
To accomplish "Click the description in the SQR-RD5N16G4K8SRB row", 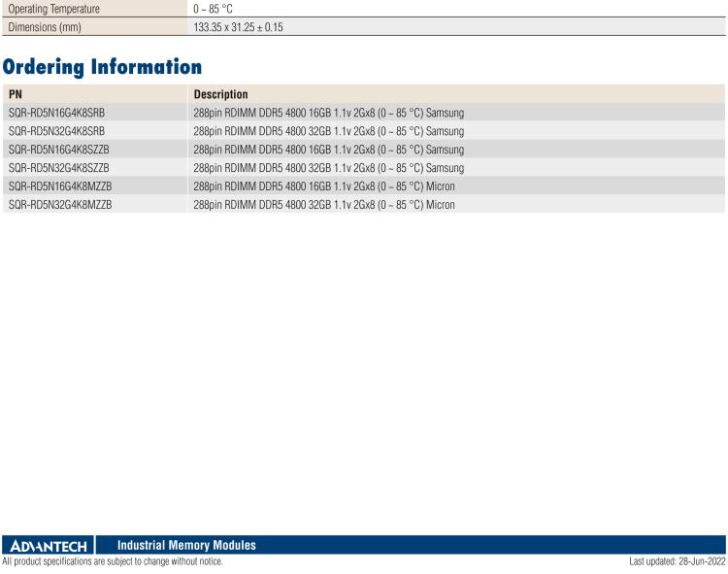I will pos(328,113).
